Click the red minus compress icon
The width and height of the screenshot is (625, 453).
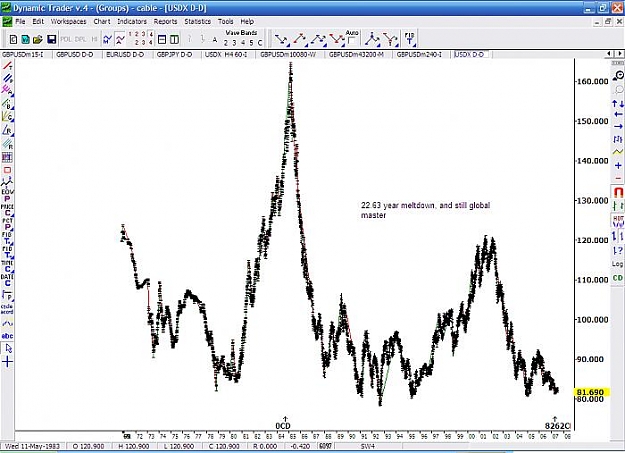618,178
